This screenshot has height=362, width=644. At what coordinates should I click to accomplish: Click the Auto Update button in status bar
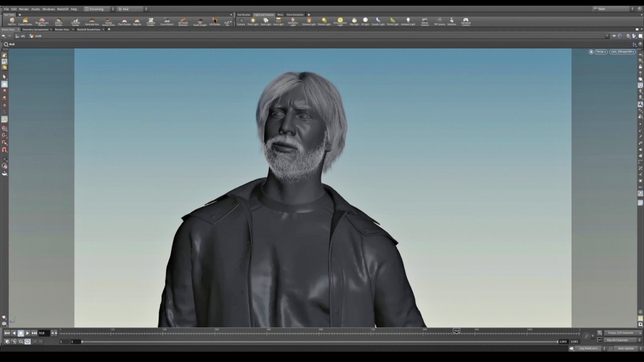[x=625, y=348]
